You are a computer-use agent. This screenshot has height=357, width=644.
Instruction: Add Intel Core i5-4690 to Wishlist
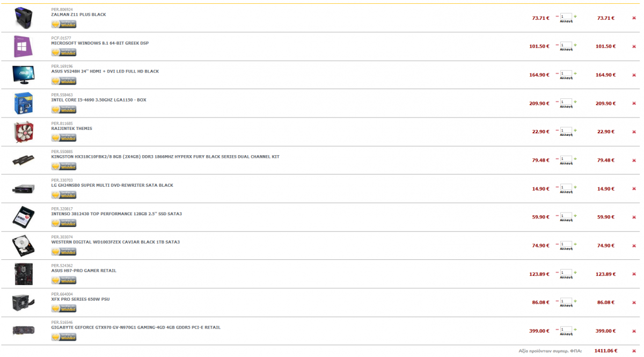tap(64, 110)
